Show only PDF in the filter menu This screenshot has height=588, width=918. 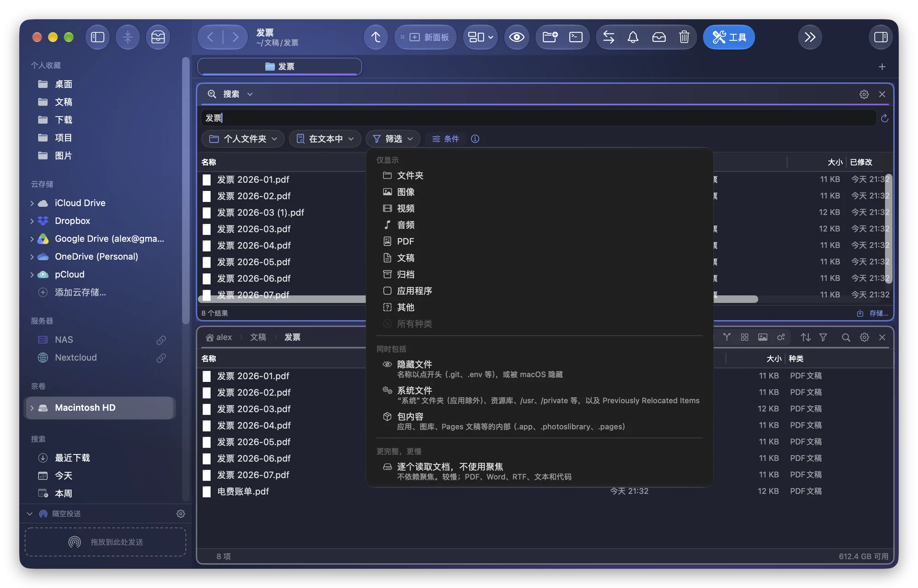coord(539,241)
